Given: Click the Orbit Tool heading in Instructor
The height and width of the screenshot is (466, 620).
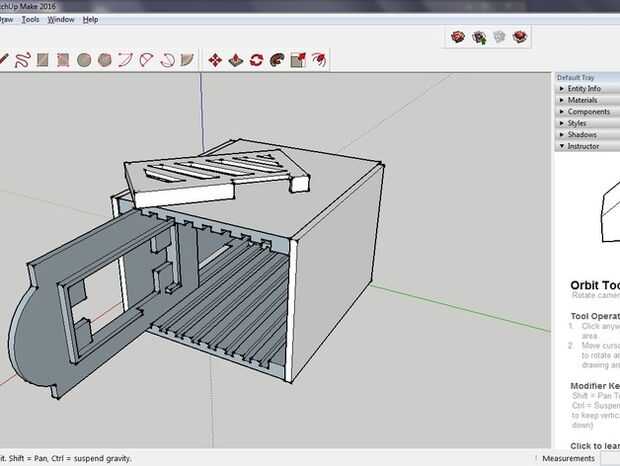Looking at the screenshot, I should [x=595, y=285].
